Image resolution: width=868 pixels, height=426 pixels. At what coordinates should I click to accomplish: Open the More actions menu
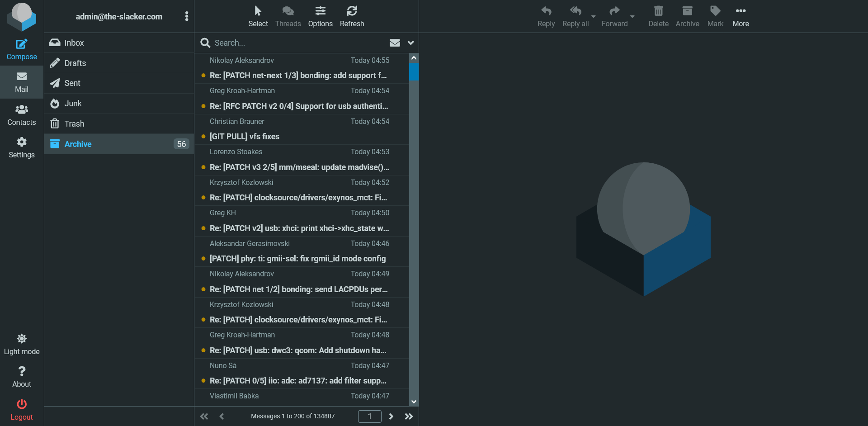tap(741, 16)
